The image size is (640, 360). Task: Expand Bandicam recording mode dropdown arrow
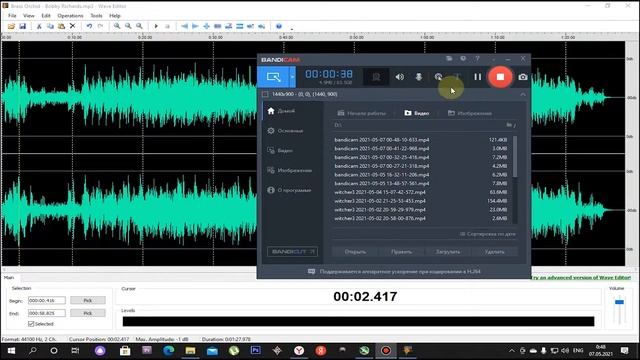click(292, 77)
